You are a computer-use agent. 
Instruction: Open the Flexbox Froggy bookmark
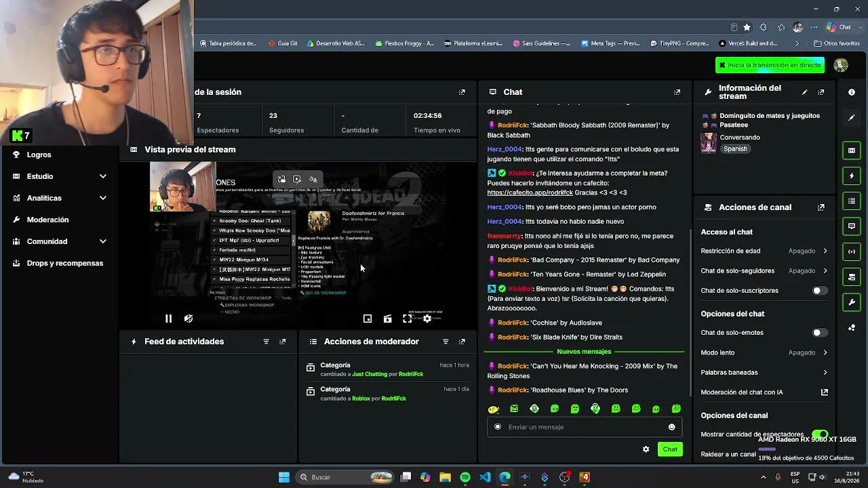click(404, 43)
